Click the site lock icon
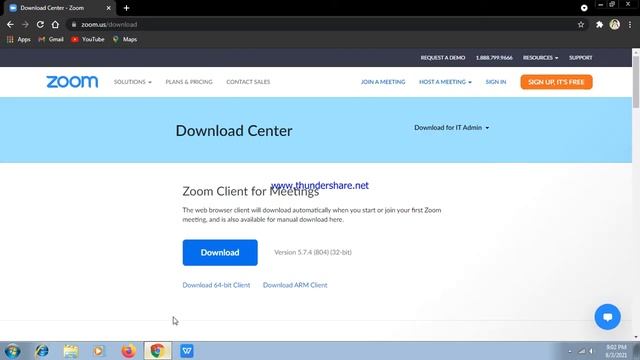This screenshot has height=360, width=640. pyautogui.click(x=74, y=24)
